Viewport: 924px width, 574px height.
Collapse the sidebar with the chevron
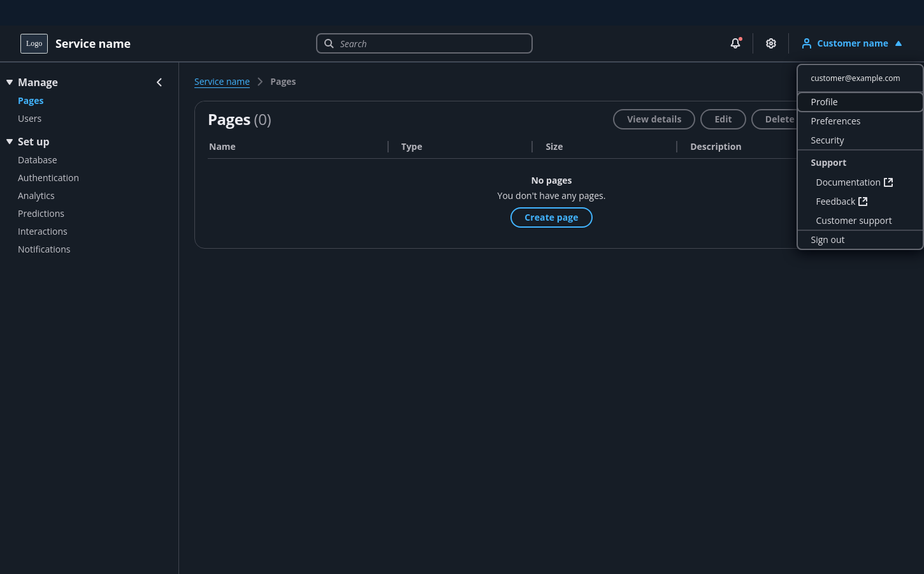[x=159, y=82]
